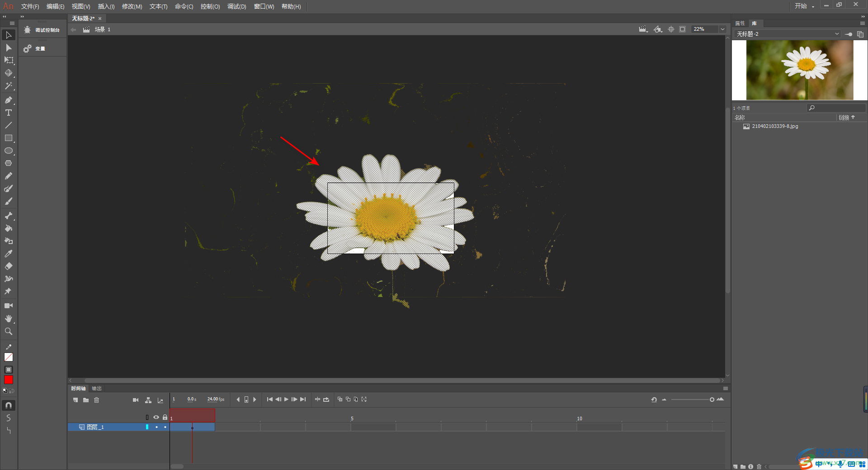Select the Line tool

9,125
